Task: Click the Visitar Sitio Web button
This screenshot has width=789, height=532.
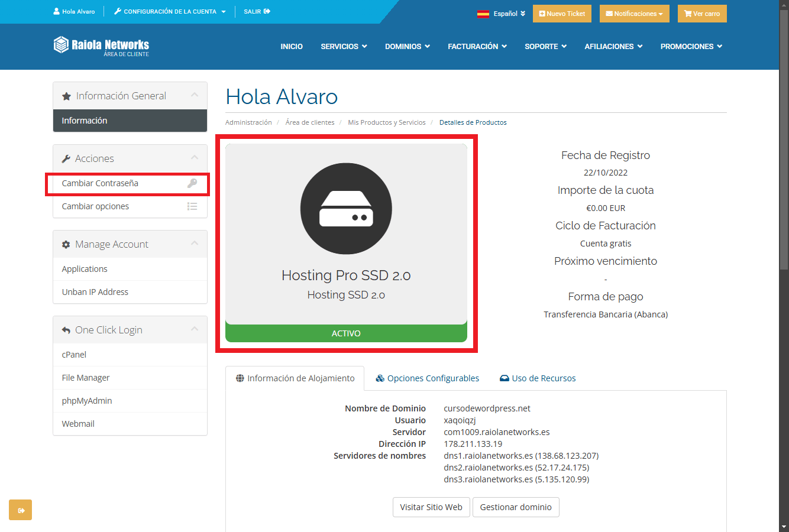Action: pos(431,507)
